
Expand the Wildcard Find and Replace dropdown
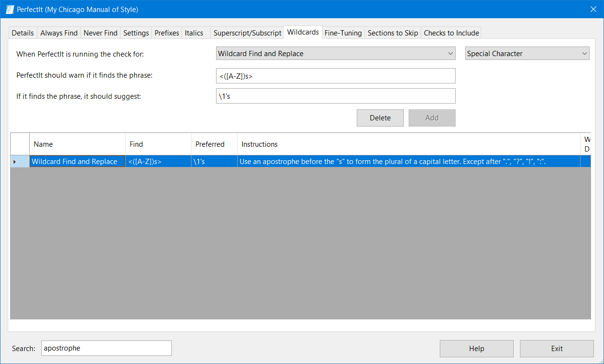(336, 54)
